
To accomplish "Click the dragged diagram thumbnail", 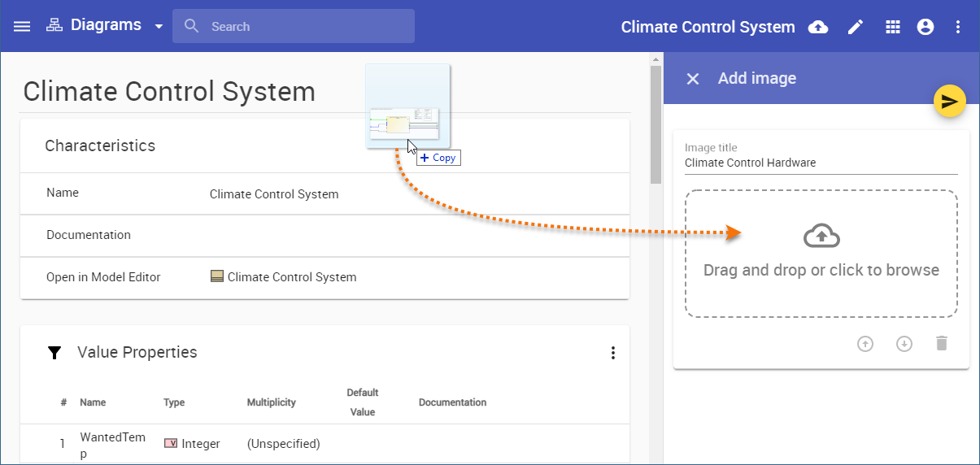I will pos(407,107).
